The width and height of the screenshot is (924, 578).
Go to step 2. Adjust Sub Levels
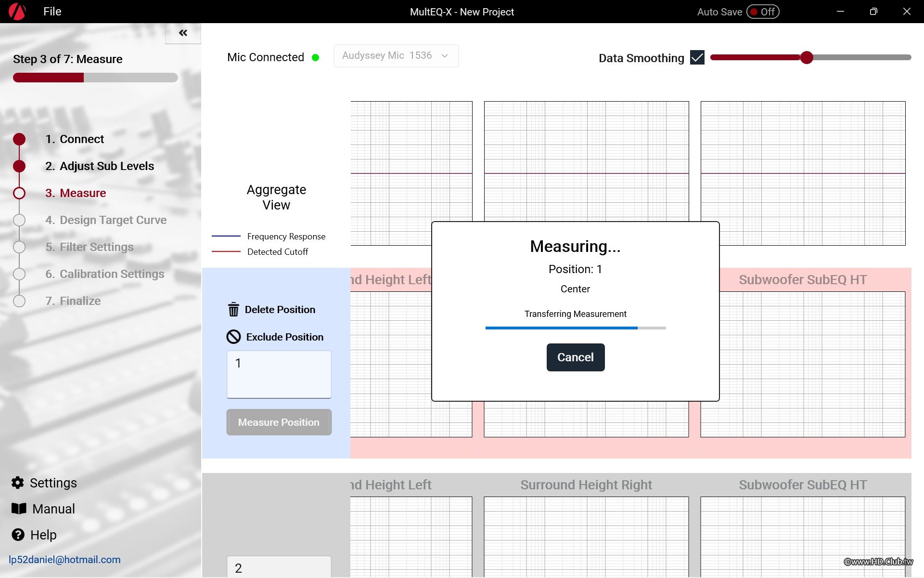[100, 166]
